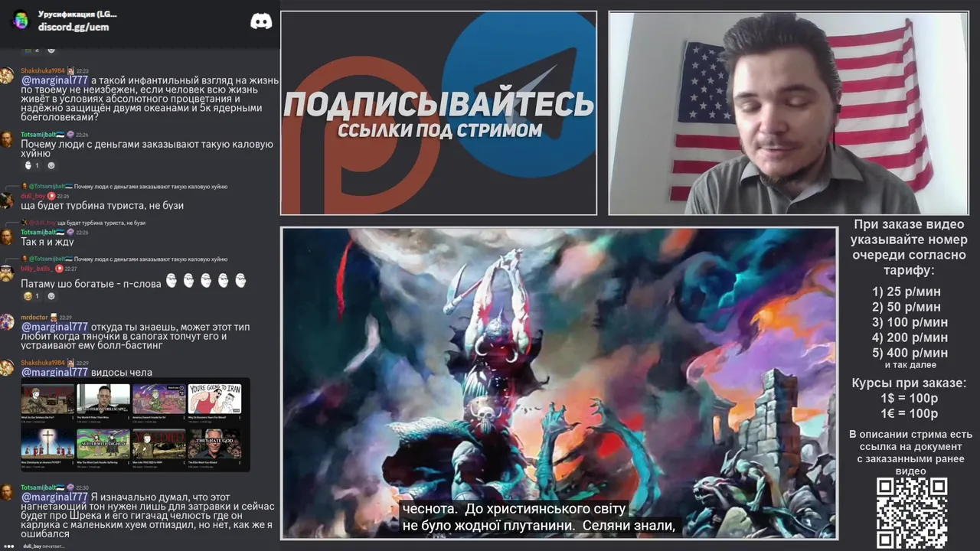
Task: Open the 'YOU'RE GOING TO IRAN' video thumbnail
Action: [215, 399]
